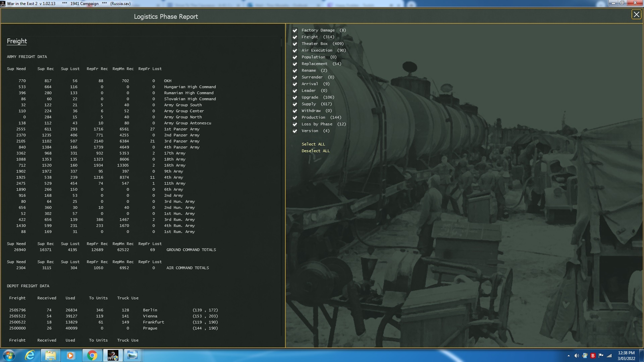Click Deselect ALL report categories
Screen dimensions: 644x362
click(x=316, y=151)
